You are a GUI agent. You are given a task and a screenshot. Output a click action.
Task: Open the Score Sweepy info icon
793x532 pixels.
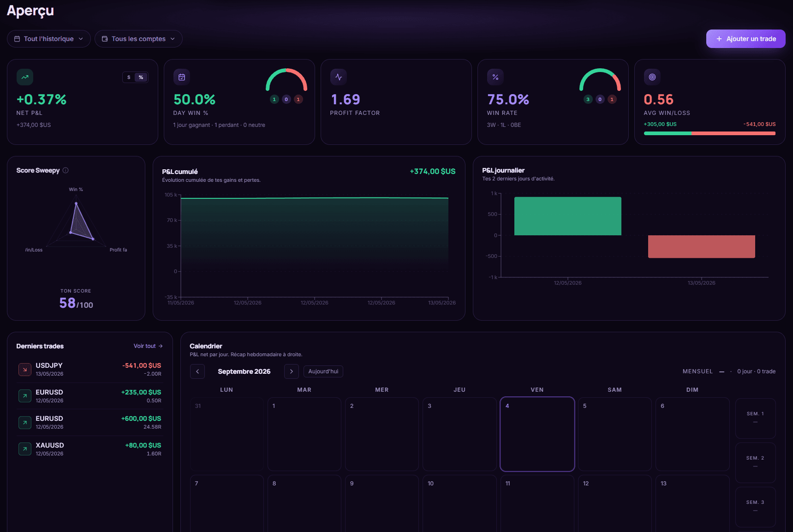pyautogui.click(x=66, y=170)
